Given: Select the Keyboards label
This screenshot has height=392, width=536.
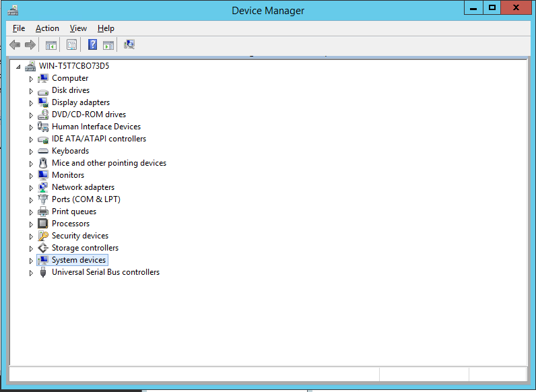Looking at the screenshot, I should pyautogui.click(x=71, y=151).
